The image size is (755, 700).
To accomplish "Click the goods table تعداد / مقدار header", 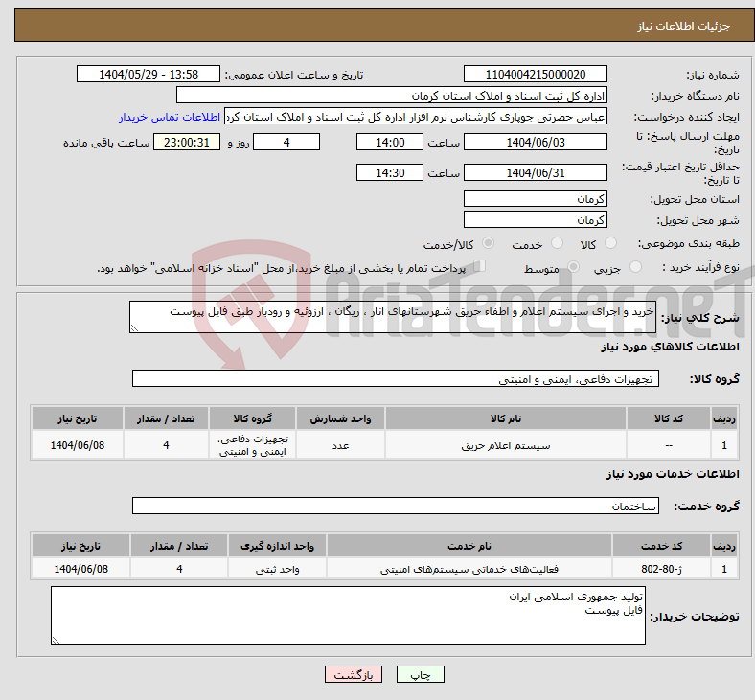I will [x=166, y=418].
